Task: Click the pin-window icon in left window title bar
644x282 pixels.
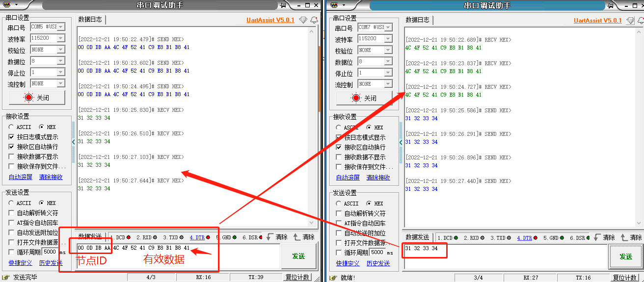Action: click(283, 5)
